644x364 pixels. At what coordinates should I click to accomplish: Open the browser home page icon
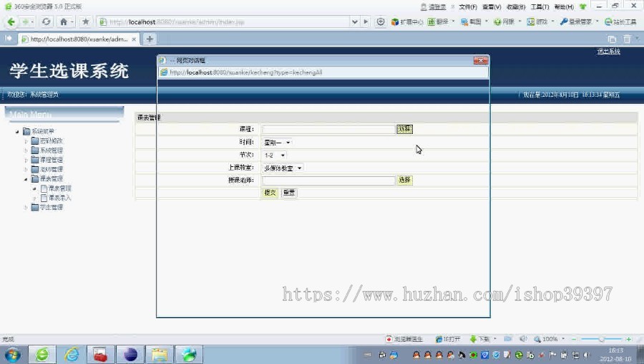pos(63,21)
